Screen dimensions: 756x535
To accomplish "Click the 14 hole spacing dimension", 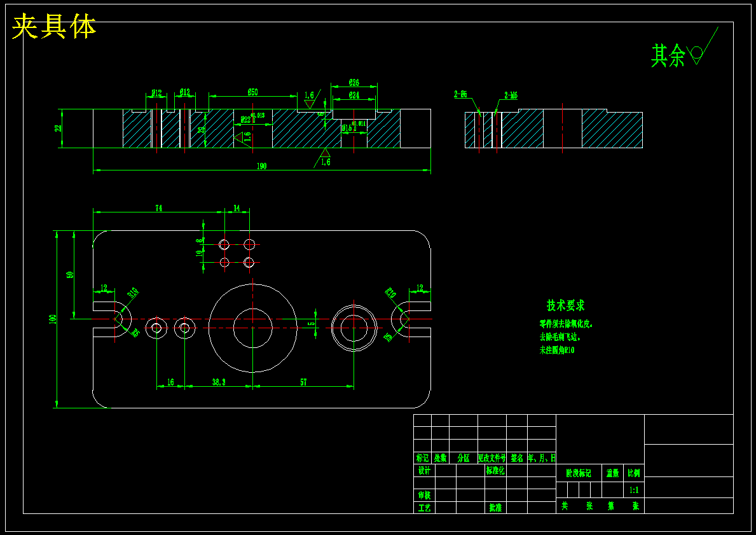I will coord(237,208).
